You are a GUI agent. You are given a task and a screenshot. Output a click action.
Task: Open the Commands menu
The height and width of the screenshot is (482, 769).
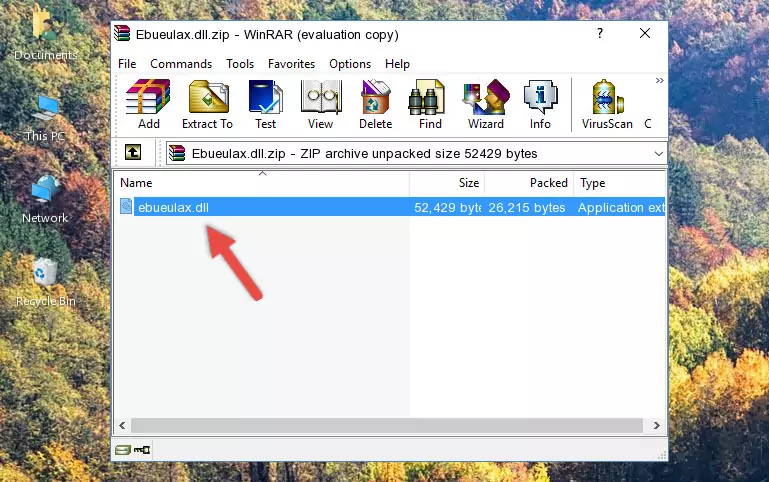pyautogui.click(x=181, y=64)
